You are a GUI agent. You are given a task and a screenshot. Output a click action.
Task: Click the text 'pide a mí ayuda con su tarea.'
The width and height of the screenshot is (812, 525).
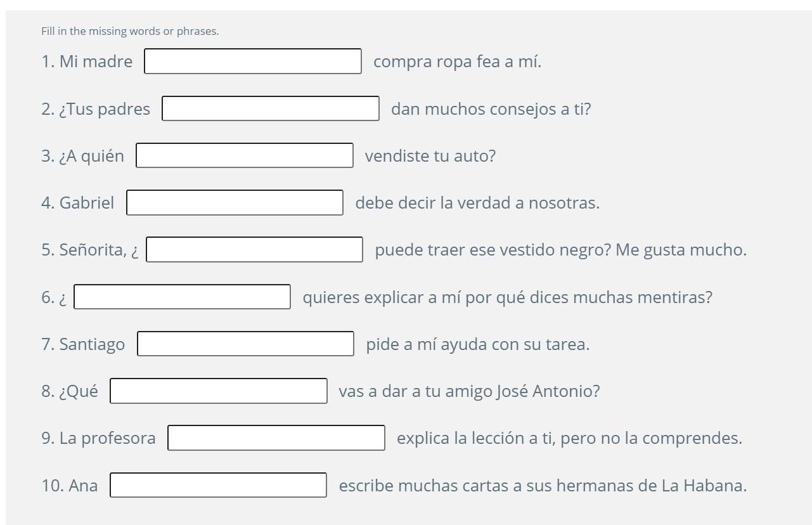478,344
